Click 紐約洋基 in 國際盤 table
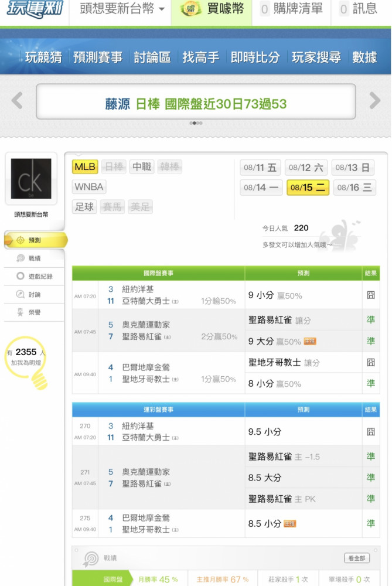The width and height of the screenshot is (392, 586). pos(138,289)
